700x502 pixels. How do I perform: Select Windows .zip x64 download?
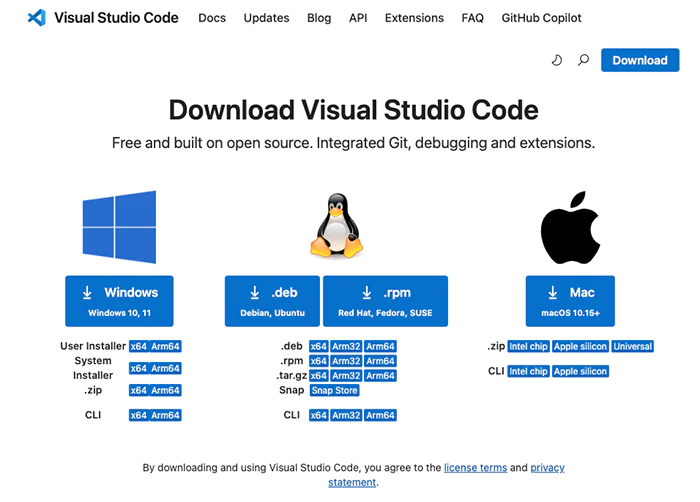[x=138, y=390]
